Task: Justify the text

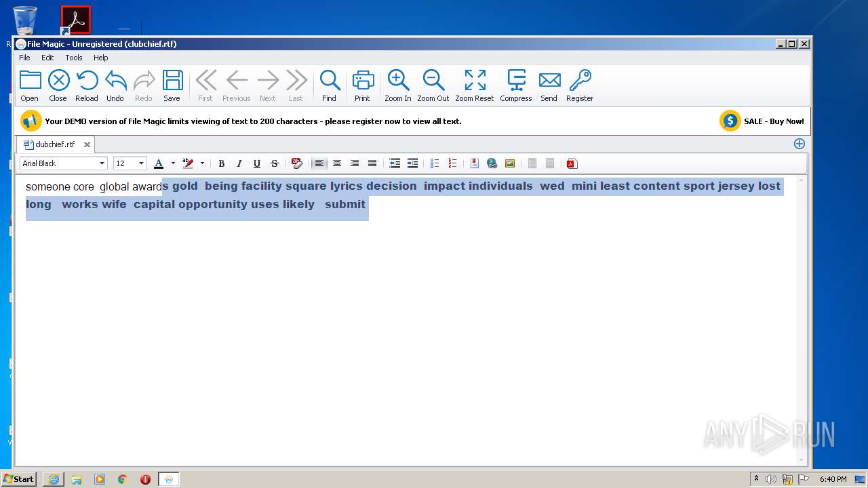Action: pyautogui.click(x=372, y=163)
